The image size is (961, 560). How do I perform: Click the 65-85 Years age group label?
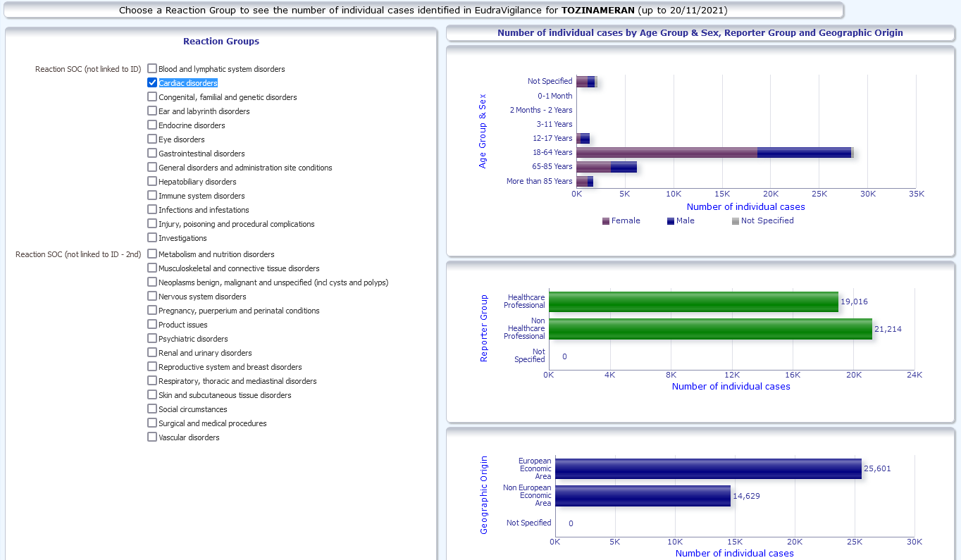coord(552,167)
